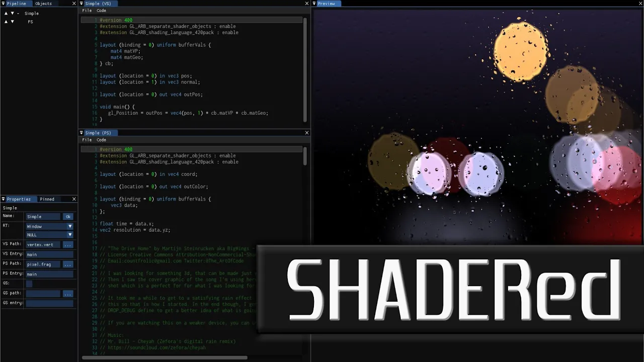This screenshot has height=362, width=644.
Task: Select the Simple shader pass row
Action: tap(32, 14)
